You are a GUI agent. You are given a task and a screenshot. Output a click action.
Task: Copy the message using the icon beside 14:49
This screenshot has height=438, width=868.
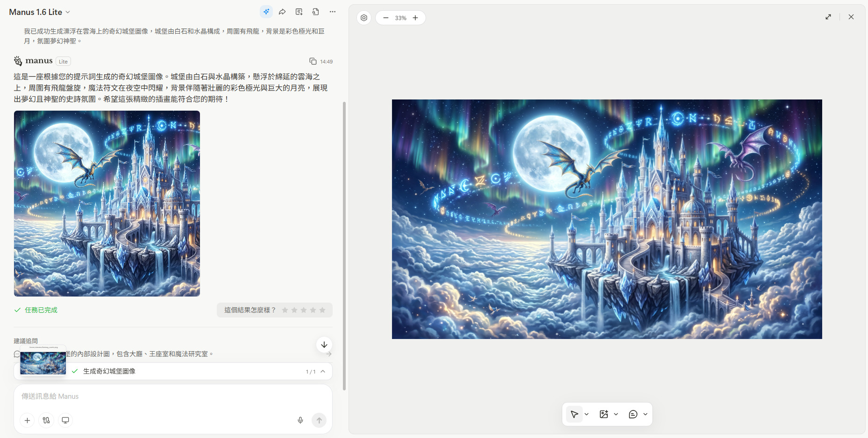click(313, 61)
